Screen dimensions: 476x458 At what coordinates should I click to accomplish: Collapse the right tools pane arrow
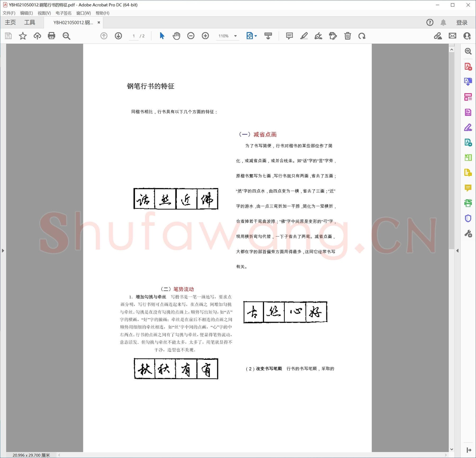[469, 450]
